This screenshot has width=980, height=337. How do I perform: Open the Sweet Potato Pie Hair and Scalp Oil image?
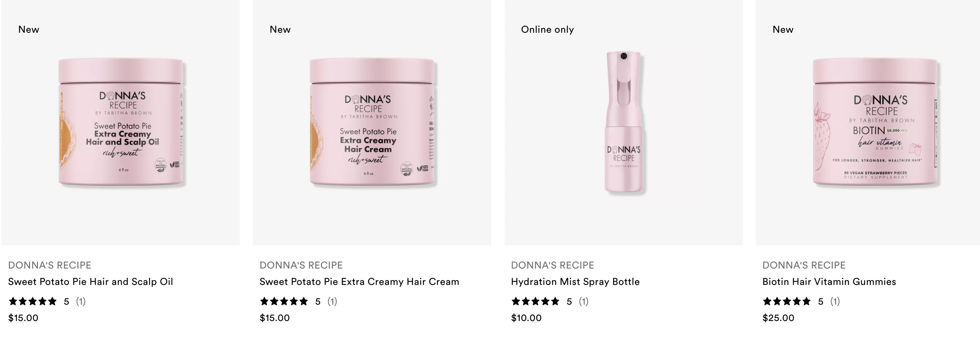(x=121, y=122)
